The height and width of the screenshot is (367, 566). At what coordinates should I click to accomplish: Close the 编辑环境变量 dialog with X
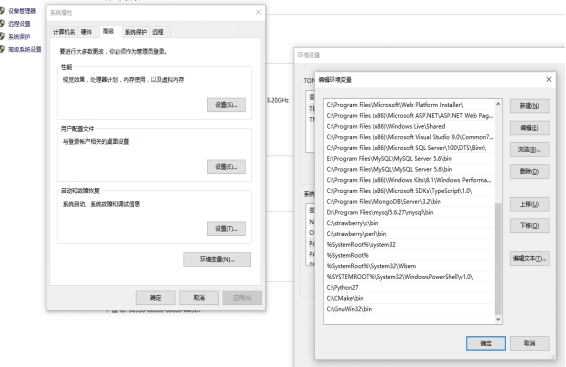[549, 79]
